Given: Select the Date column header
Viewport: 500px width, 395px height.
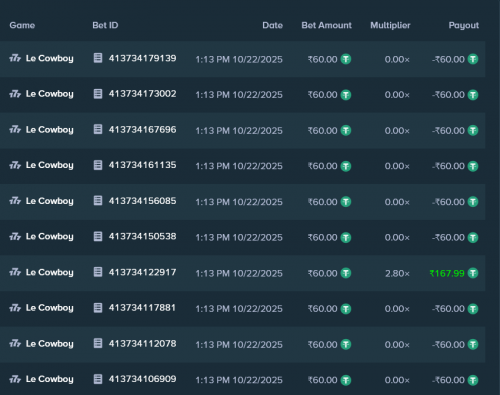Looking at the screenshot, I should tap(272, 25).
